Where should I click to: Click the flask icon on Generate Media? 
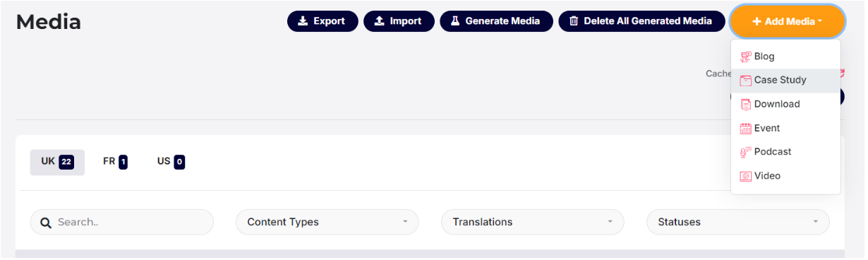pyautogui.click(x=456, y=21)
